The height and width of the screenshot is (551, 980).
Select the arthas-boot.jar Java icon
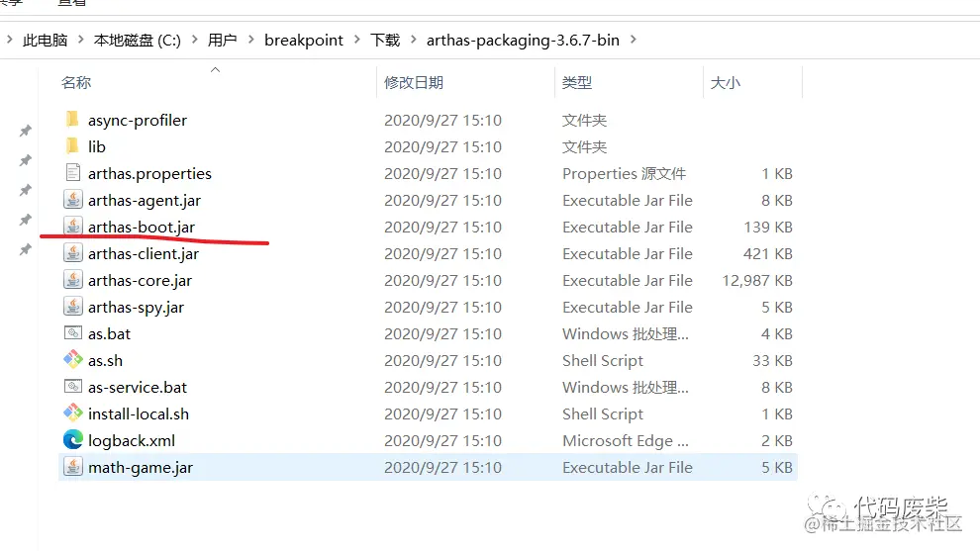(x=73, y=227)
